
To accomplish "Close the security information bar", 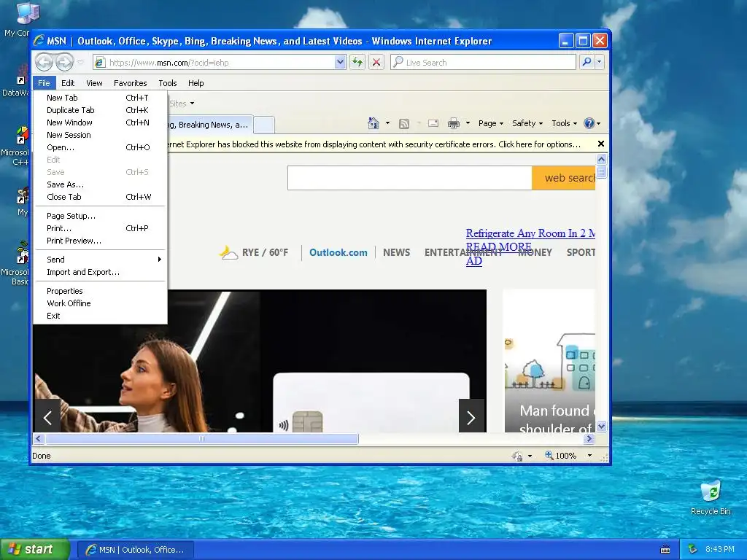I will (601, 144).
